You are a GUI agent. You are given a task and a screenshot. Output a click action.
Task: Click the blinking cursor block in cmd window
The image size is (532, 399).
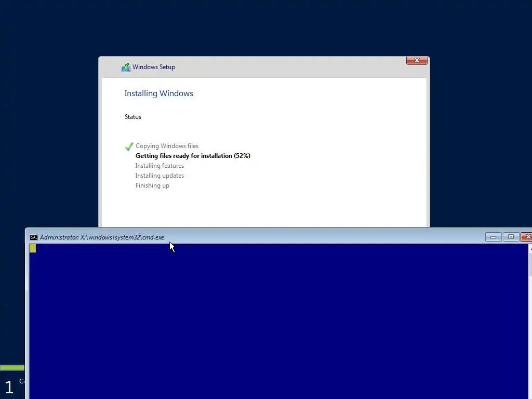click(33, 248)
